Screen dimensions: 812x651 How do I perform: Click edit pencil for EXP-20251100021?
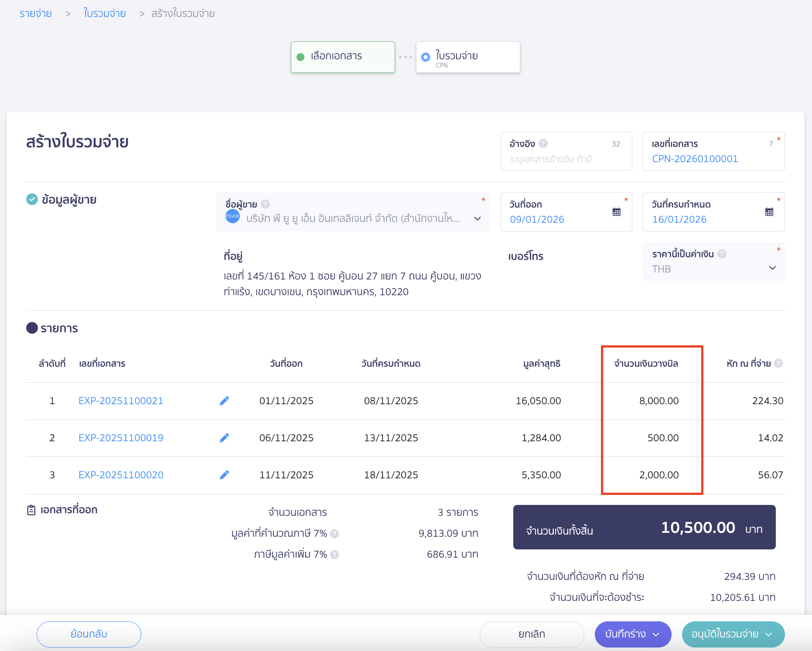tap(224, 401)
